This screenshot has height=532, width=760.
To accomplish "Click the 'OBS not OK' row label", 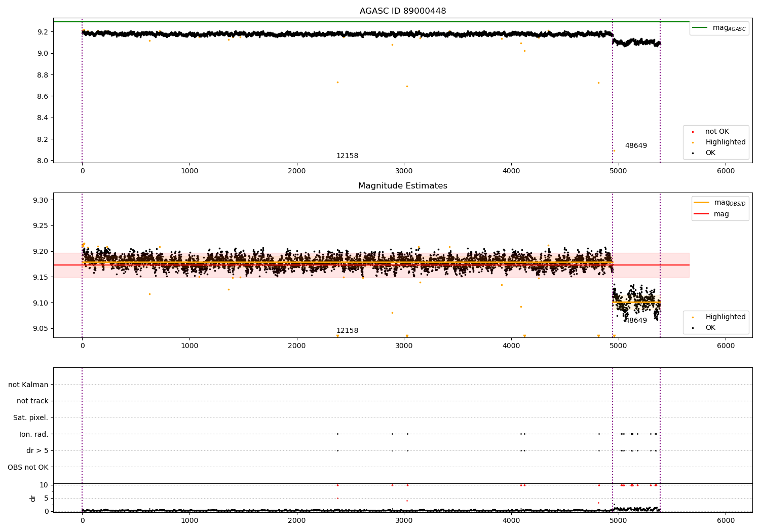I will coord(28,468).
